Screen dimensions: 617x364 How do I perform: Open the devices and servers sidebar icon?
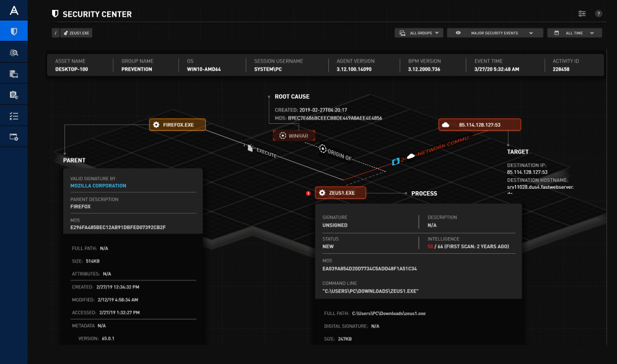[14, 74]
